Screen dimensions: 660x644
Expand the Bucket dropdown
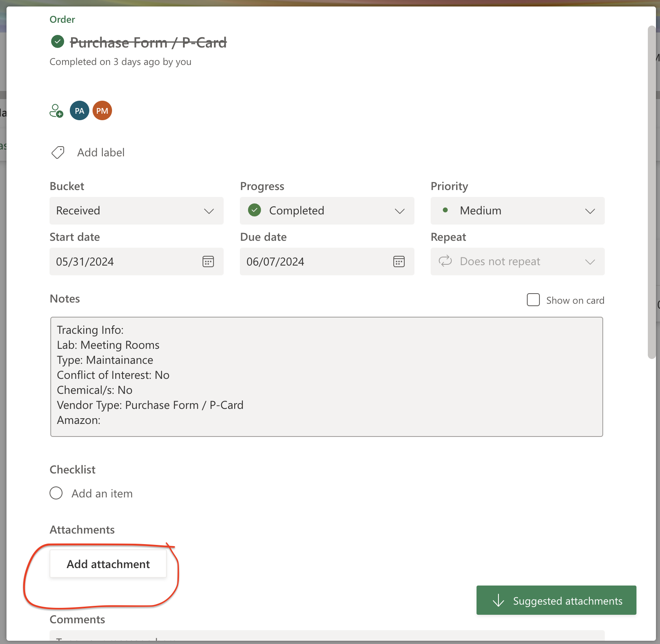pos(136,211)
